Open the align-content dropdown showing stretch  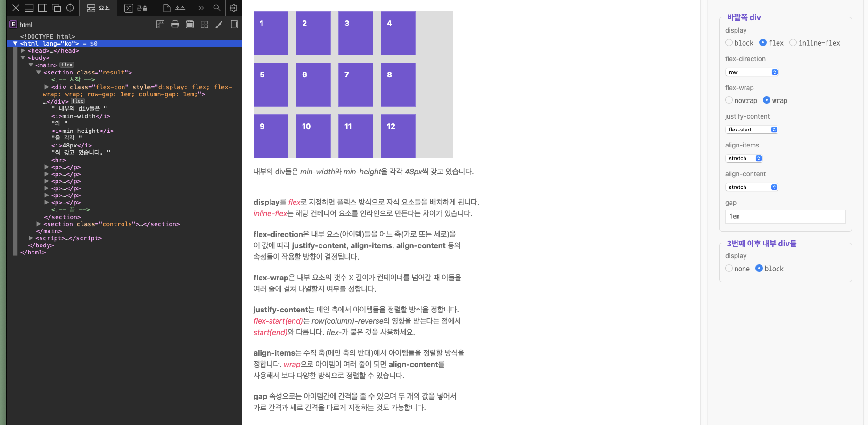(x=752, y=187)
